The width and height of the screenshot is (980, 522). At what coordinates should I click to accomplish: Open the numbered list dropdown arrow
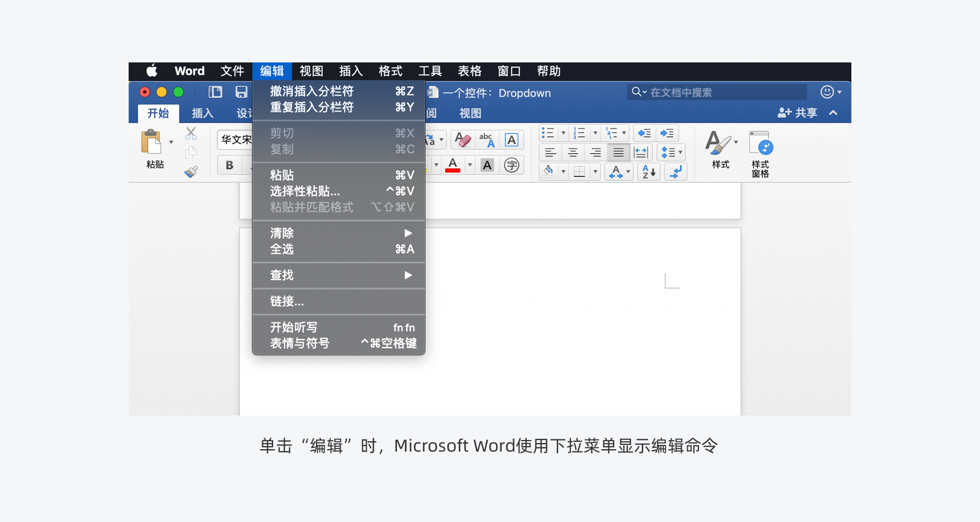coord(595,133)
